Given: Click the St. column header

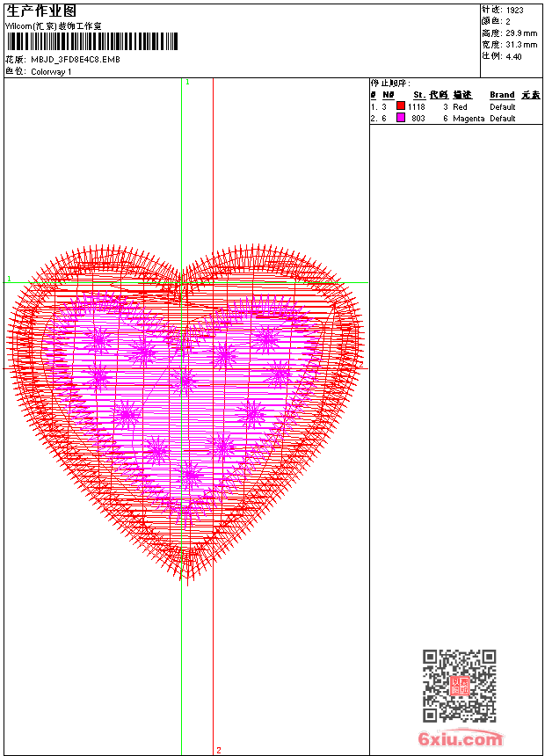Looking at the screenshot, I should pos(419,95).
